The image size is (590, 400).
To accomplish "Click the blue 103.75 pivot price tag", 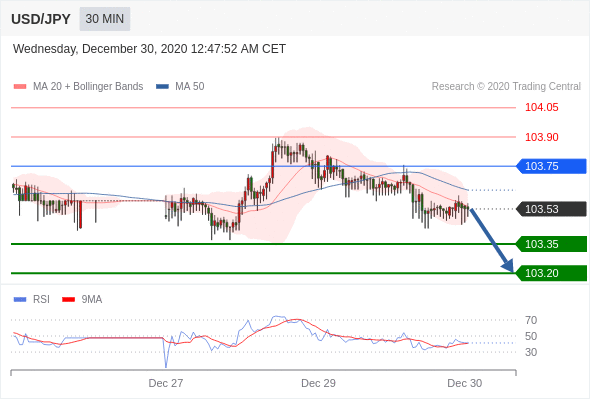I will tap(551, 166).
